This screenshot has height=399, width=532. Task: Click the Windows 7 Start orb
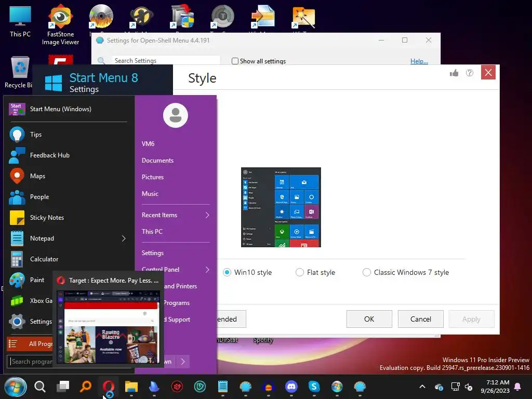(15, 387)
